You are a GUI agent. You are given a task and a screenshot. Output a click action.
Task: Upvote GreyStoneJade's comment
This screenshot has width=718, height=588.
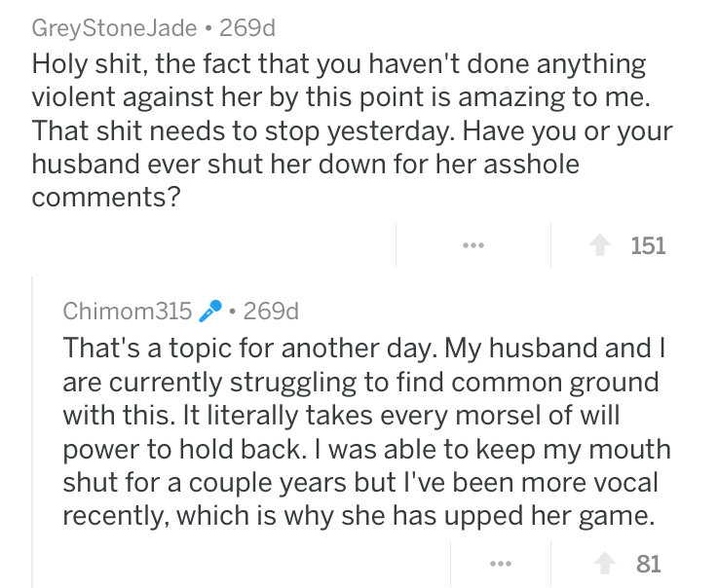point(599,245)
